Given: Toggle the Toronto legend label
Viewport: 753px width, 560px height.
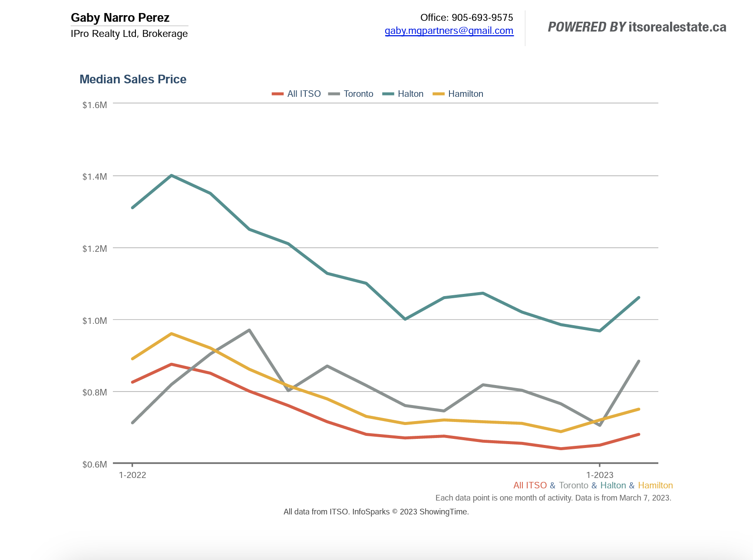Looking at the screenshot, I should [358, 94].
